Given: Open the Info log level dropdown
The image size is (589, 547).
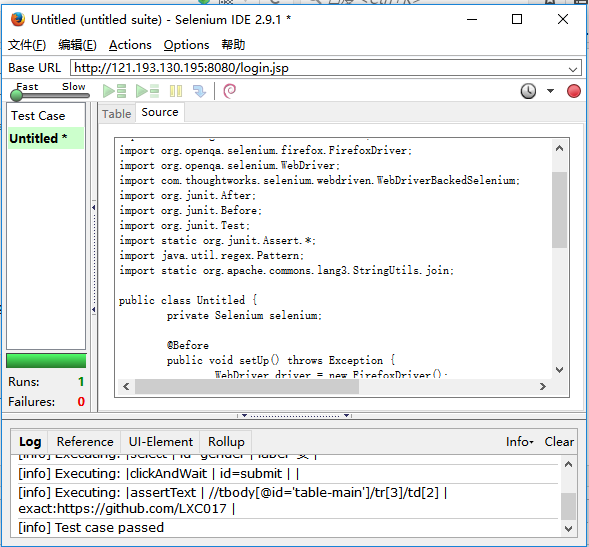Looking at the screenshot, I should [x=520, y=442].
